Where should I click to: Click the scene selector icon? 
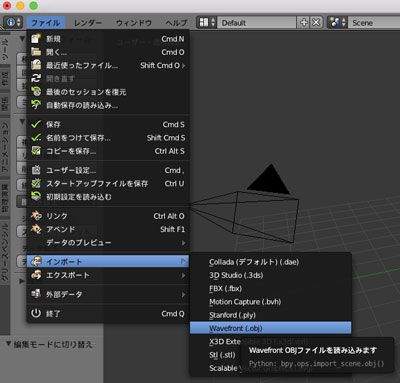click(x=337, y=23)
